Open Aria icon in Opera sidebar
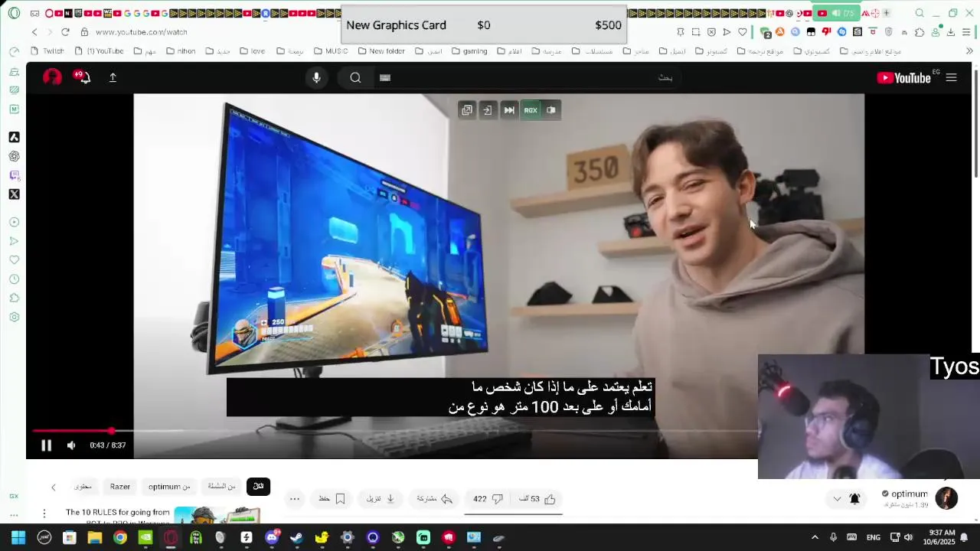 (x=14, y=137)
